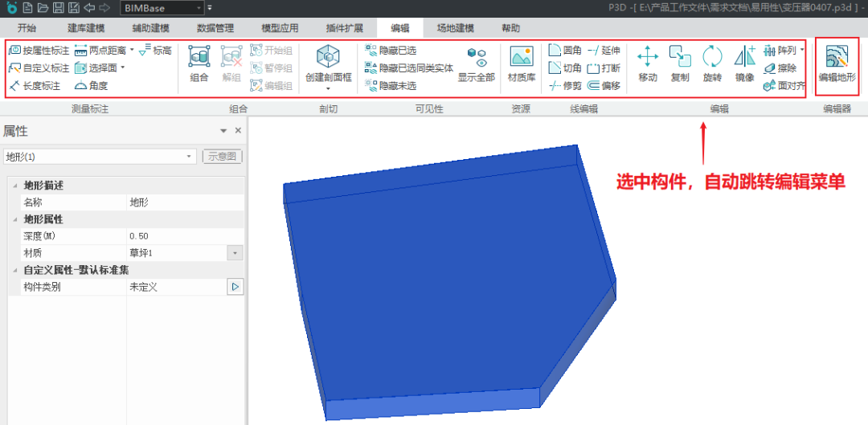The height and width of the screenshot is (425, 868).
Task: Click the 标高 elevation tool
Action: pyautogui.click(x=155, y=51)
